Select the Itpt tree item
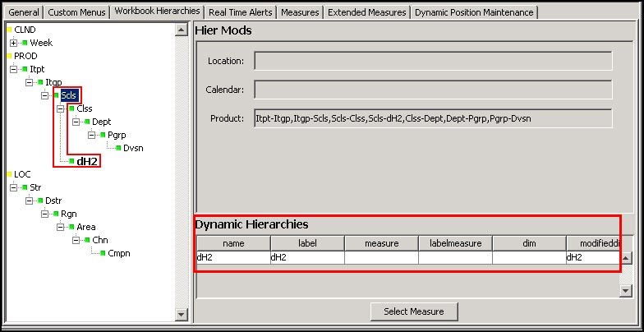This screenshot has height=332, width=644. pyautogui.click(x=37, y=69)
